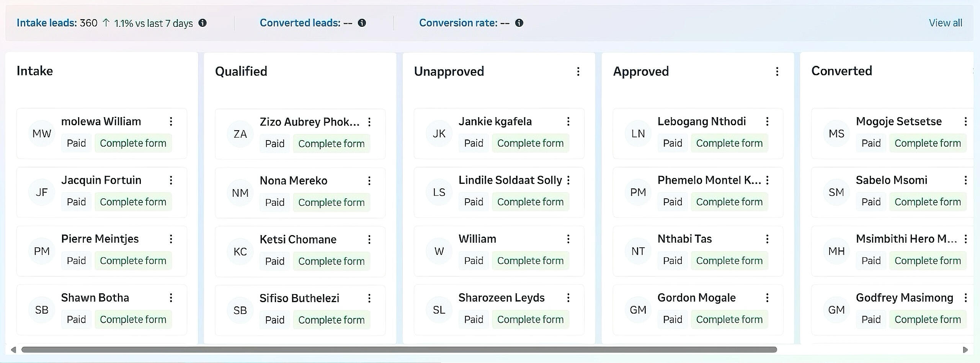Image resolution: width=980 pixels, height=363 pixels.
Task: Click Paid tag on Ketsi Chomane card
Action: 274,261
